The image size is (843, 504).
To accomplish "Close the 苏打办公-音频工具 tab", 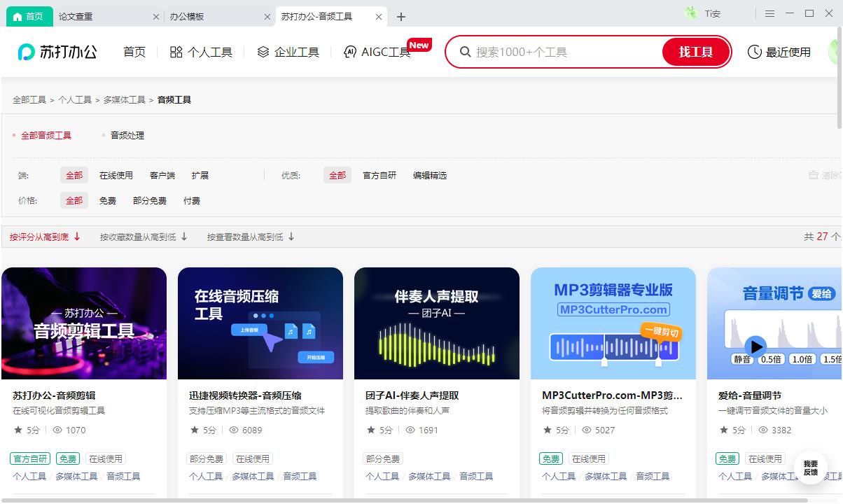I will coord(379,17).
